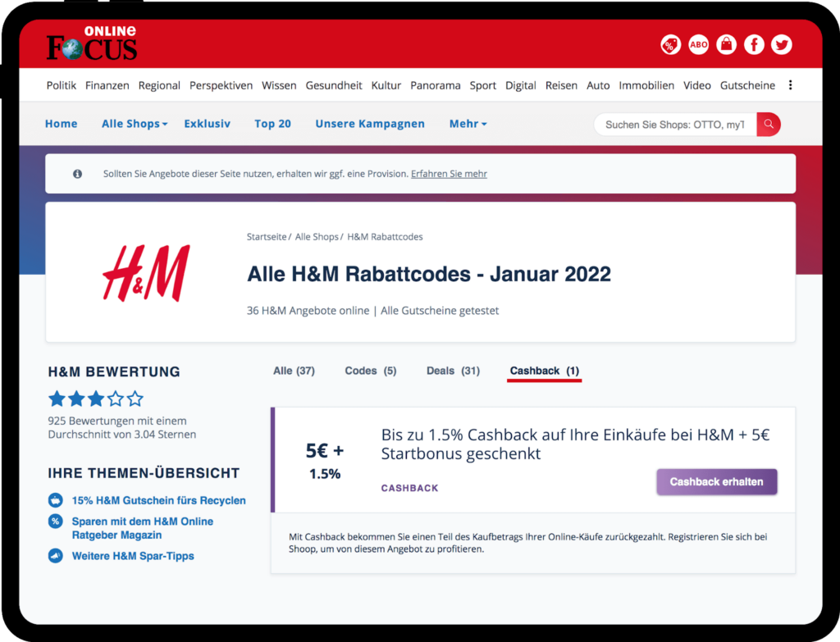
Task: Click the Cashback erhalten button
Action: (x=717, y=481)
